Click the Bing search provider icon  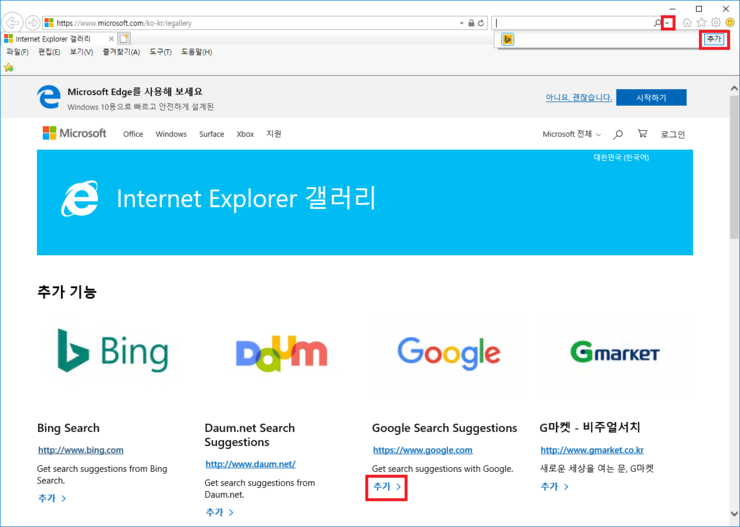pyautogui.click(x=508, y=39)
